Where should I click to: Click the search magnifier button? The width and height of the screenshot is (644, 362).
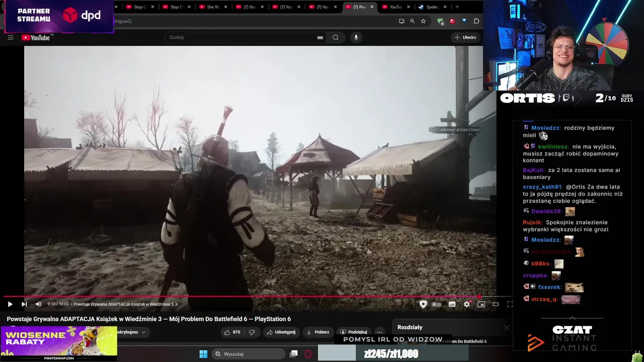(x=336, y=37)
